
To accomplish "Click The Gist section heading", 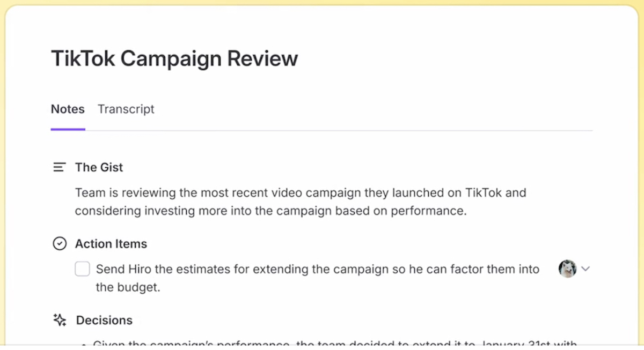I will click(x=99, y=167).
